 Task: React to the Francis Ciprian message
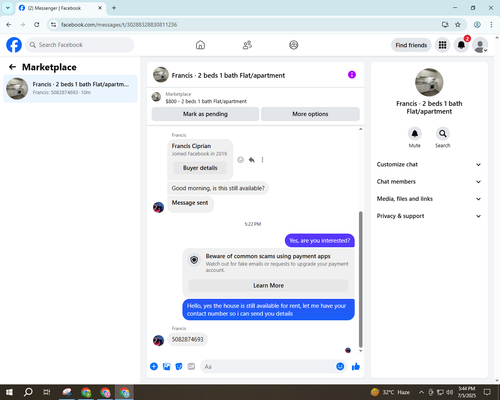click(240, 160)
